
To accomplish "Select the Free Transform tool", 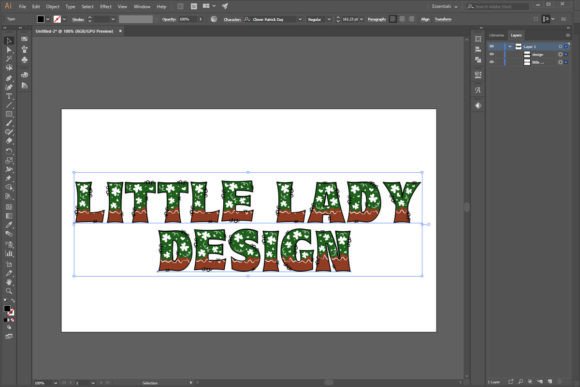I will point(9,178).
